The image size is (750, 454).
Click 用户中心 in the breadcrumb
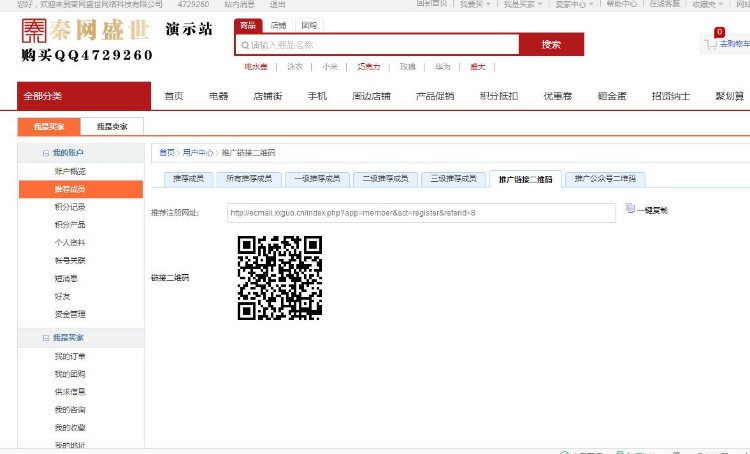(198, 153)
